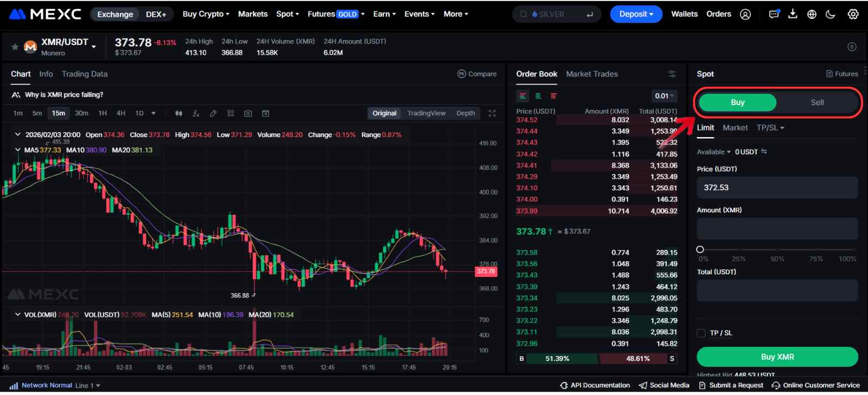The image size is (868, 395).
Task: Open the messages chat icon
Action: 774,14
